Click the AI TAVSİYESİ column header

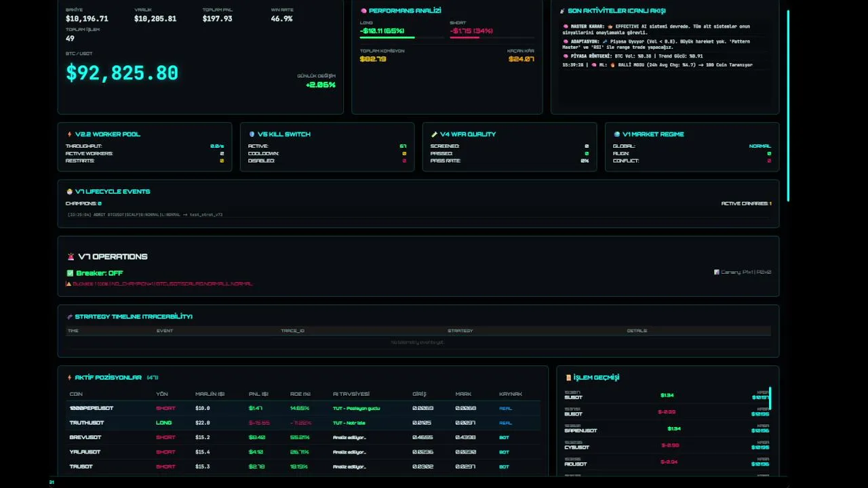(x=351, y=394)
